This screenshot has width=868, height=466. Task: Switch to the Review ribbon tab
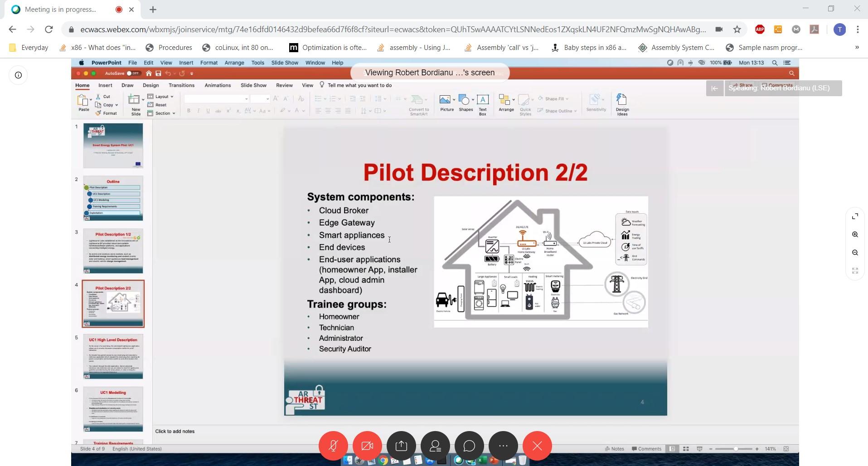click(284, 85)
